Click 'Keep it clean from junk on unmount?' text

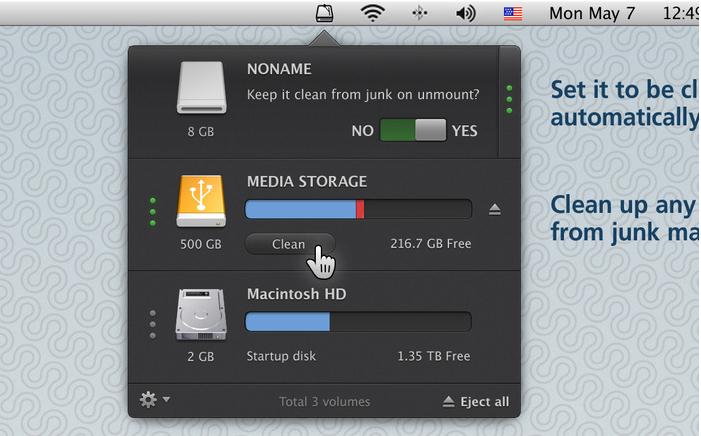pyautogui.click(x=363, y=95)
